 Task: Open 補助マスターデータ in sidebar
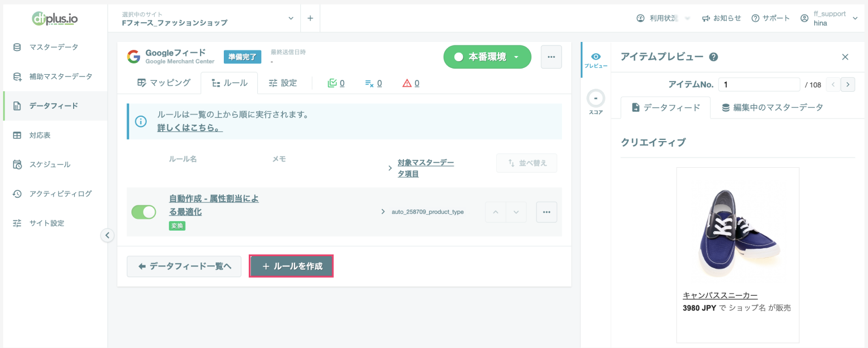click(x=54, y=77)
